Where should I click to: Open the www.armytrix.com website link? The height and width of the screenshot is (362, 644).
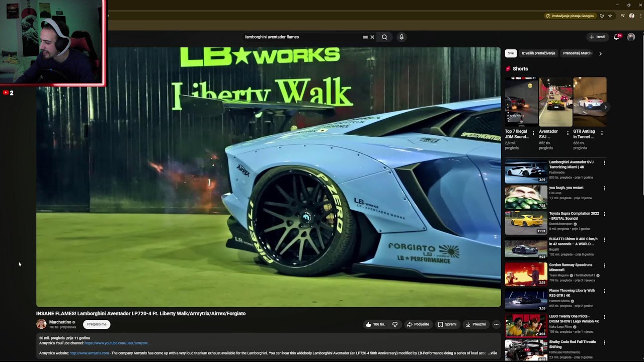click(89, 353)
